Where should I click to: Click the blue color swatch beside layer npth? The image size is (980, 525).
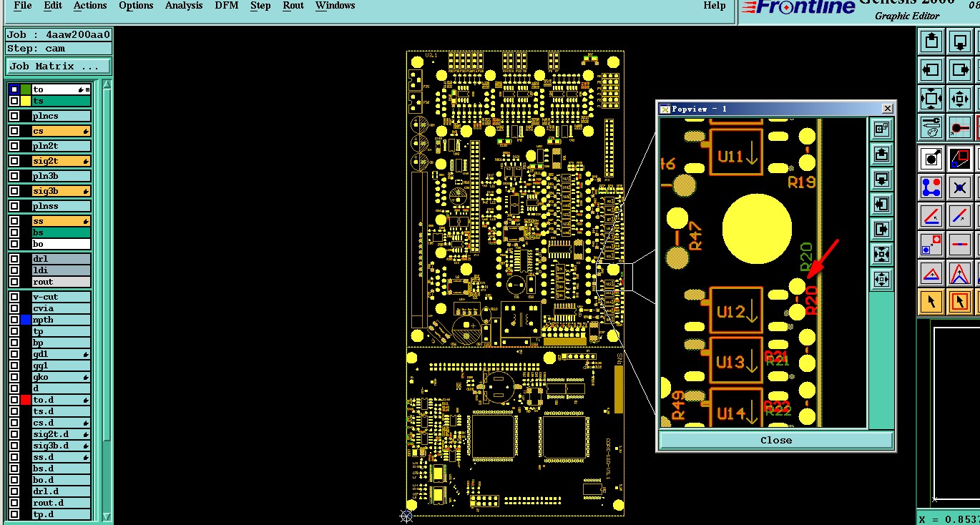[x=26, y=320]
